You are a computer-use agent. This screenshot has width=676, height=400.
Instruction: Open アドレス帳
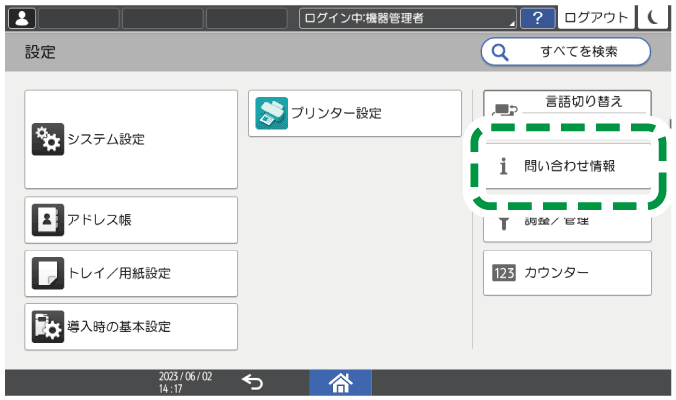(x=131, y=220)
